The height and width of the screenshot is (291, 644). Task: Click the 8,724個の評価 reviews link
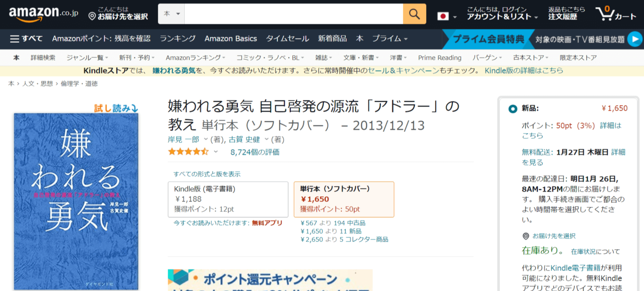tap(255, 152)
